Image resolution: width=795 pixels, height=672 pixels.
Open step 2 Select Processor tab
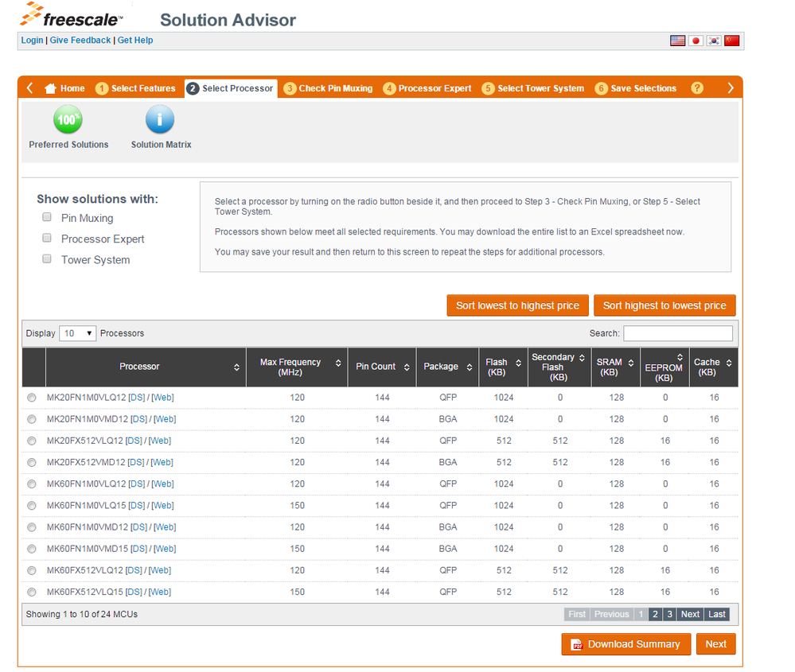[x=231, y=88]
